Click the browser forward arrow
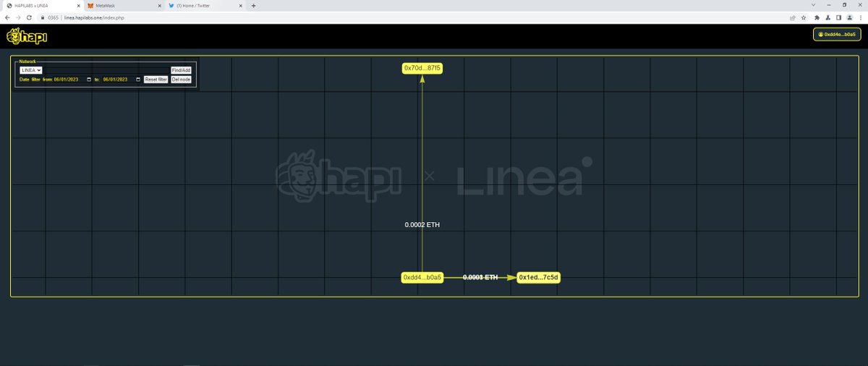The image size is (868, 366). 17,17
